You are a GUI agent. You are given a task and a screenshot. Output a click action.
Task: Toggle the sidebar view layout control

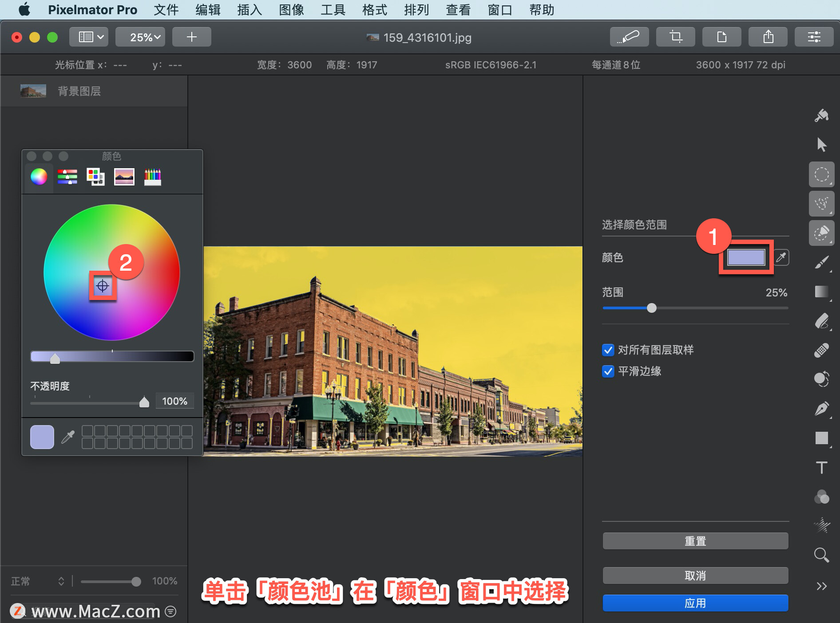pos(88,37)
